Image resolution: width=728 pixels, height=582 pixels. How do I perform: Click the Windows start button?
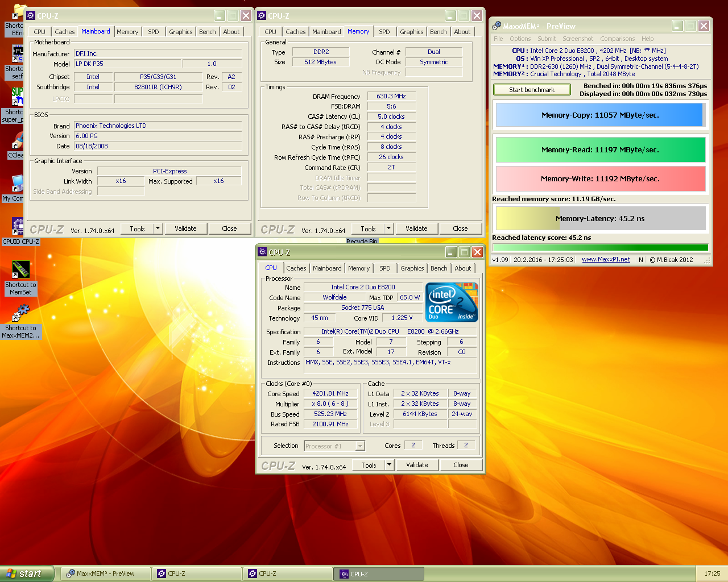tap(27, 573)
